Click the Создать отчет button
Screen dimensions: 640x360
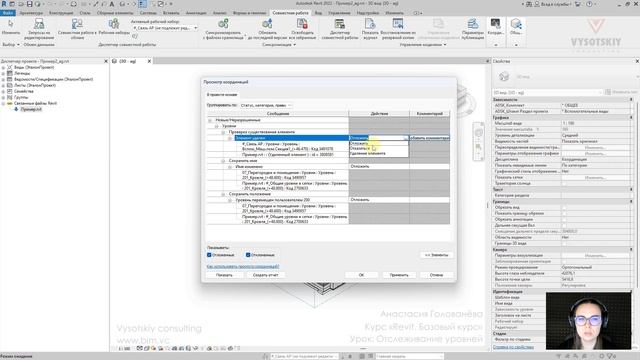tap(265, 275)
